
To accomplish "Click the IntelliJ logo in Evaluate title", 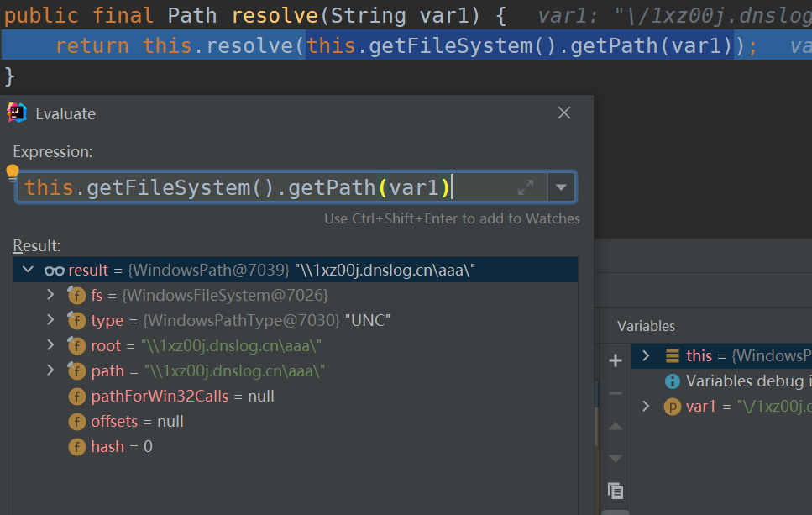I will tap(17, 113).
